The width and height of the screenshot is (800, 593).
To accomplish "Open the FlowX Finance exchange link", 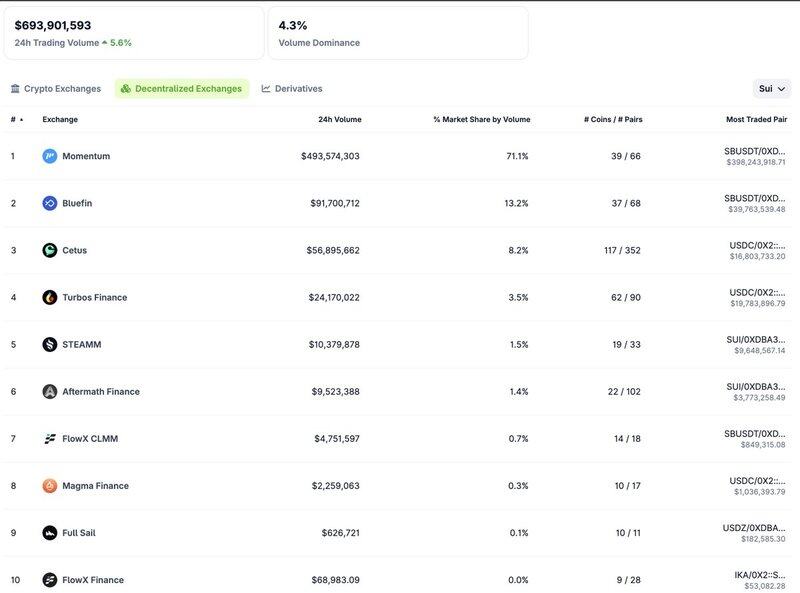I will (95, 580).
